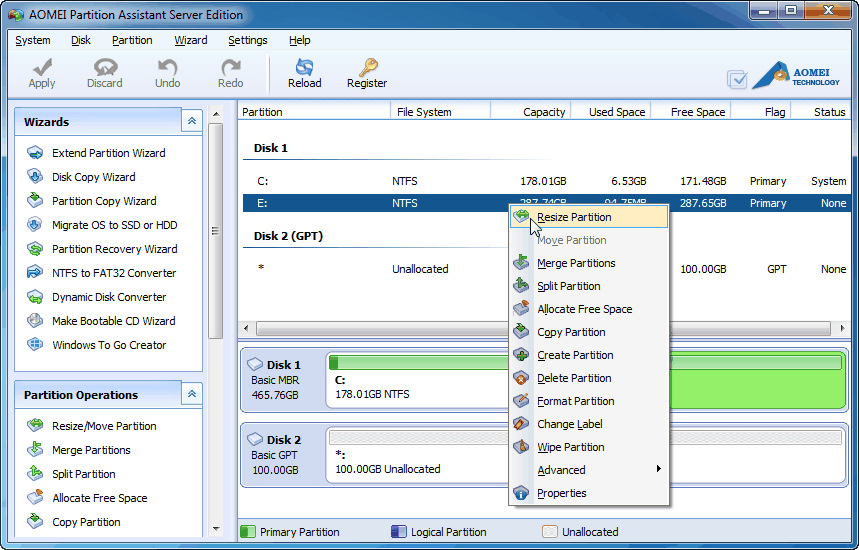Select Format Partition from context menu
Screen dimensions: 859x550
(x=575, y=401)
